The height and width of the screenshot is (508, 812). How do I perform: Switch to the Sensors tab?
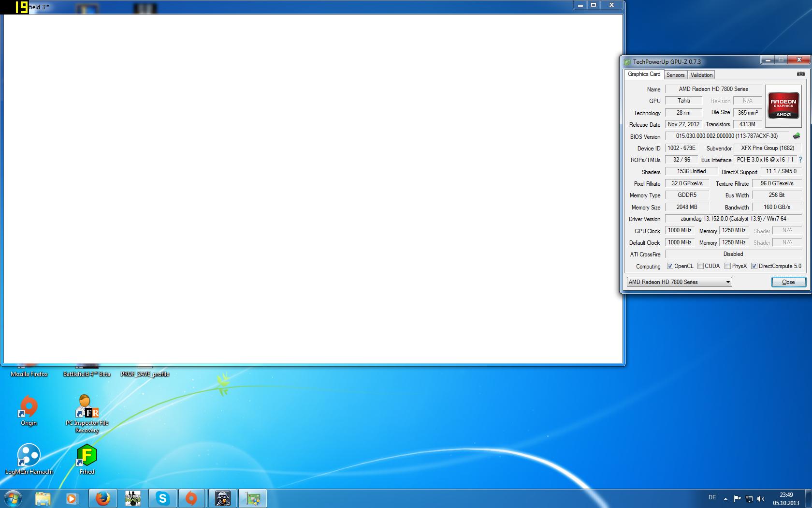[675, 75]
